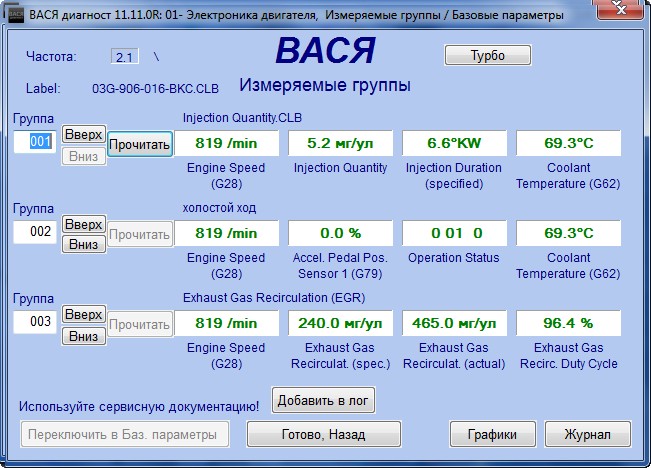Image resolution: width=651 pixels, height=468 pixels.
Task: Focus the group 003 number field
Action: (x=35, y=322)
